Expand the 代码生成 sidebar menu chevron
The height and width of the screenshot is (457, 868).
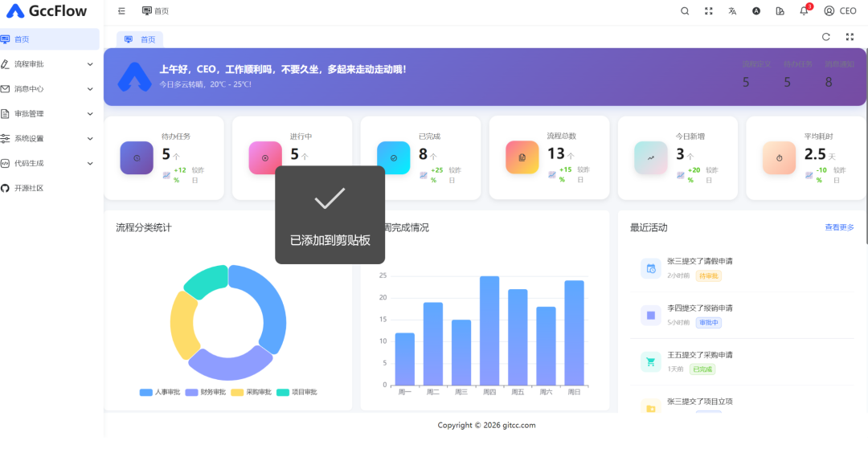click(90, 164)
